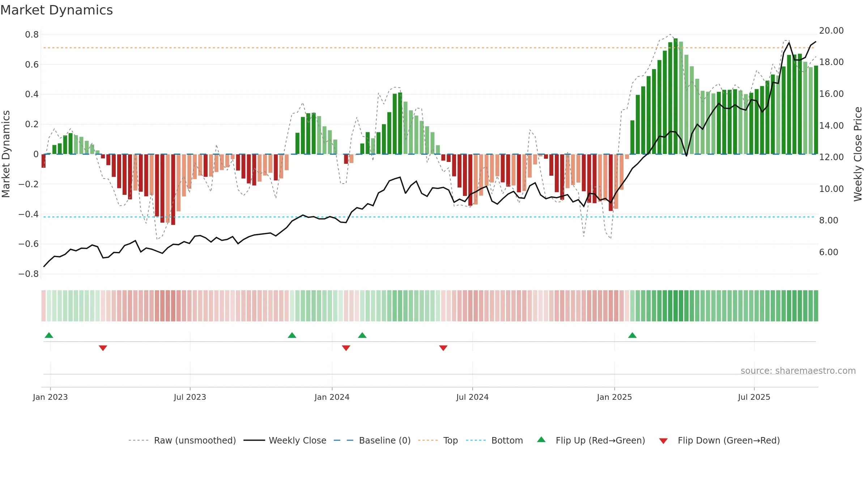This screenshot has width=868, height=488.
Task: Toggle the Bottom legend entry
Action: click(x=494, y=440)
